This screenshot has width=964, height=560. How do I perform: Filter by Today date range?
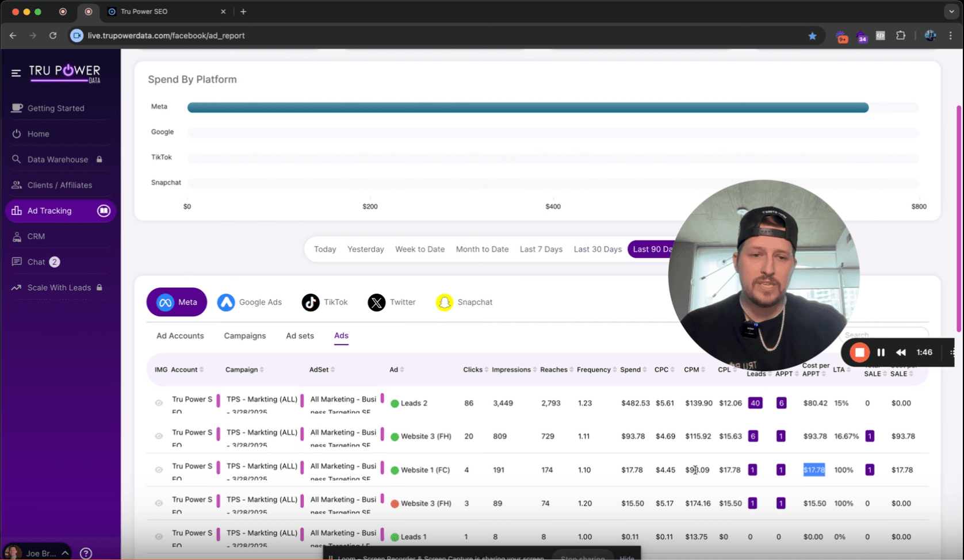point(325,249)
